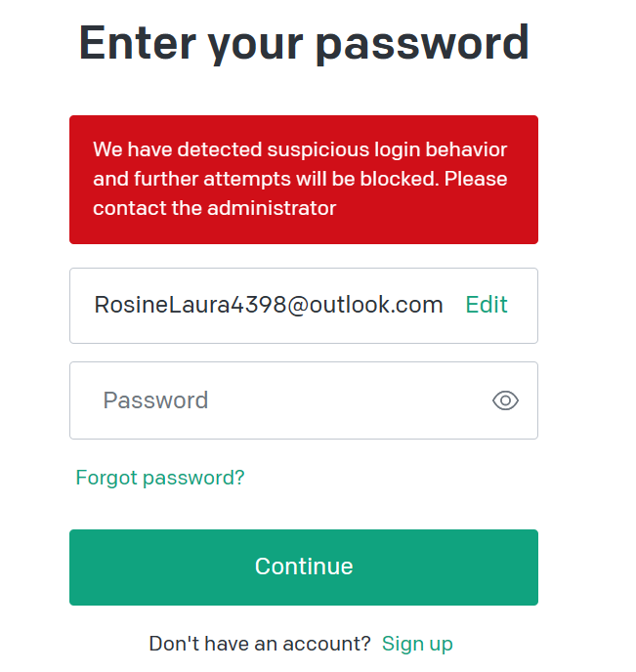Click the contact the administrator message line

215,208
